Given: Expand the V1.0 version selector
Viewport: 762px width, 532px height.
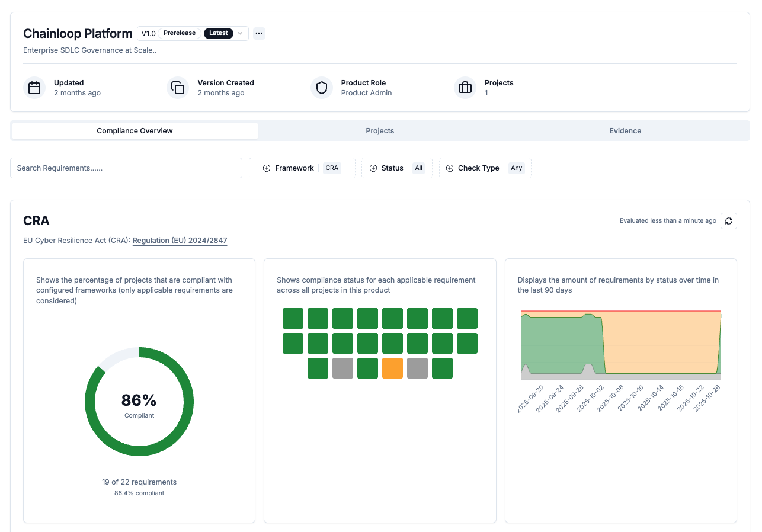Looking at the screenshot, I should 240,33.
